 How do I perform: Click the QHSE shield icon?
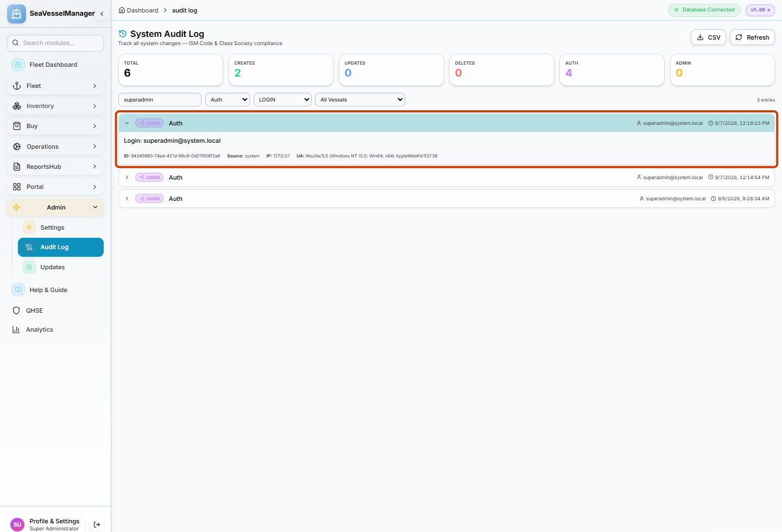tap(16, 311)
